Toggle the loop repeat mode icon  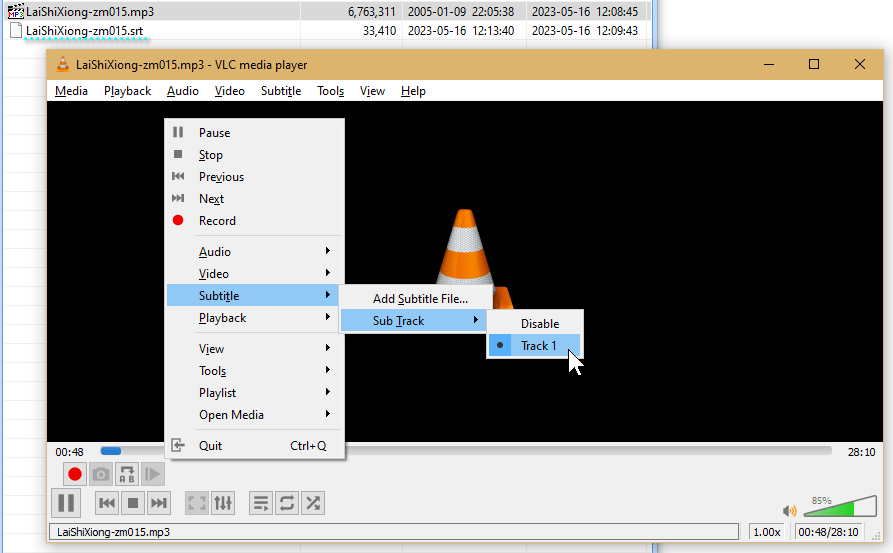(x=287, y=503)
